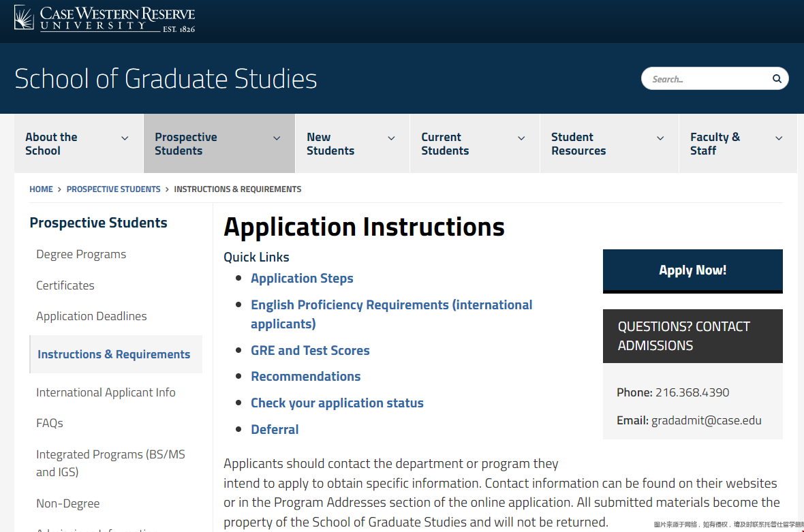This screenshot has height=532, width=804.
Task: Expand the Faculty & Staff chevron
Action: [x=779, y=138]
